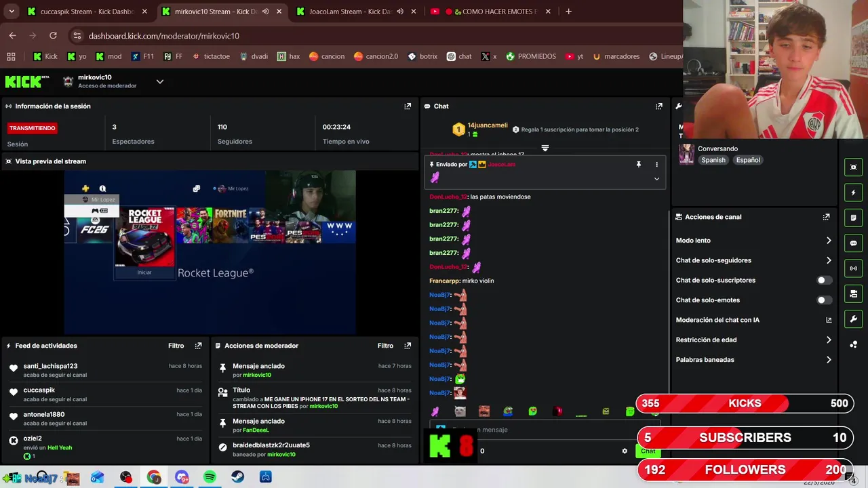The width and height of the screenshot is (868, 488).
Task: Switch to COMO HACER EMOTES YouTube tab
Action: coord(492,12)
